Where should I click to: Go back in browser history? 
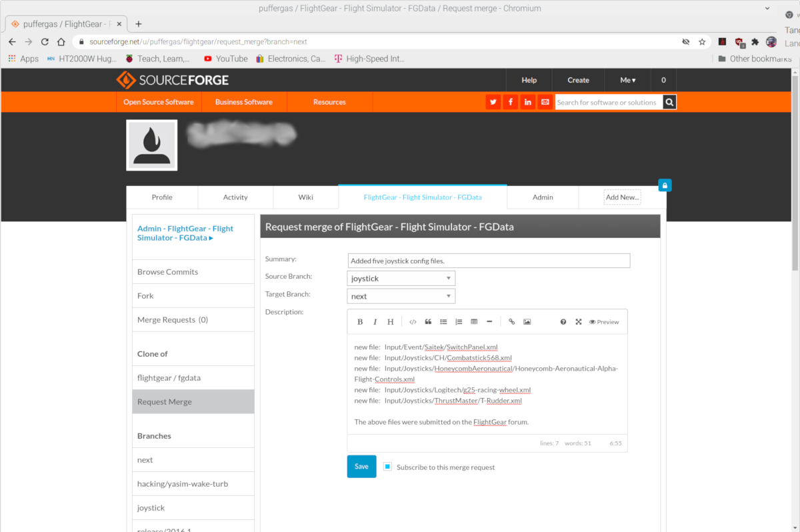tap(12, 41)
